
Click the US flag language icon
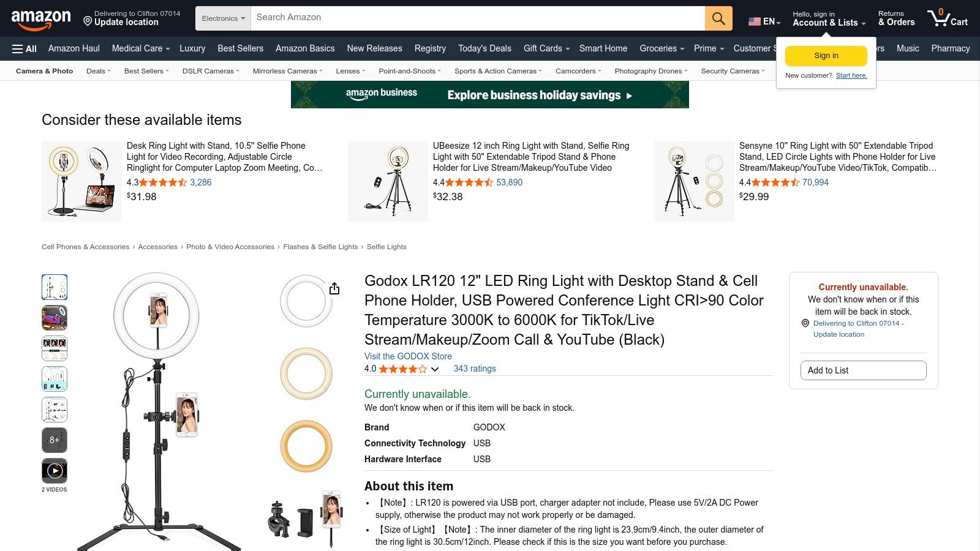[x=753, y=21]
